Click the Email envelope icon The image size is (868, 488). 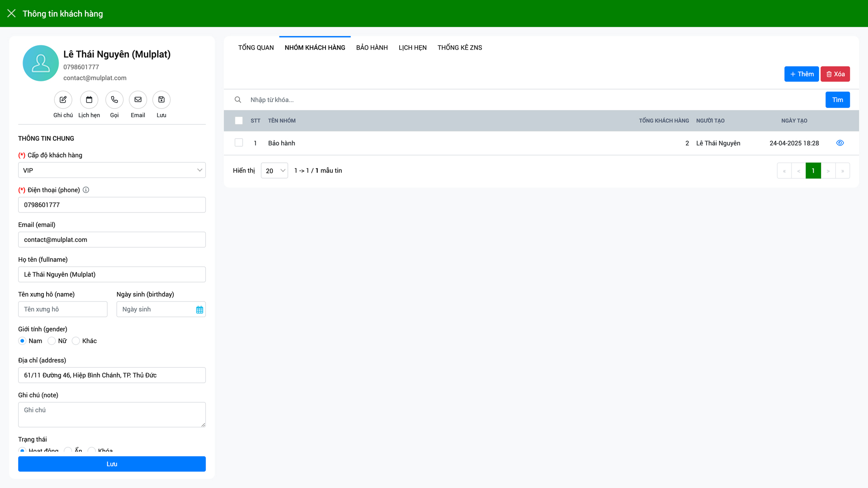pos(138,100)
